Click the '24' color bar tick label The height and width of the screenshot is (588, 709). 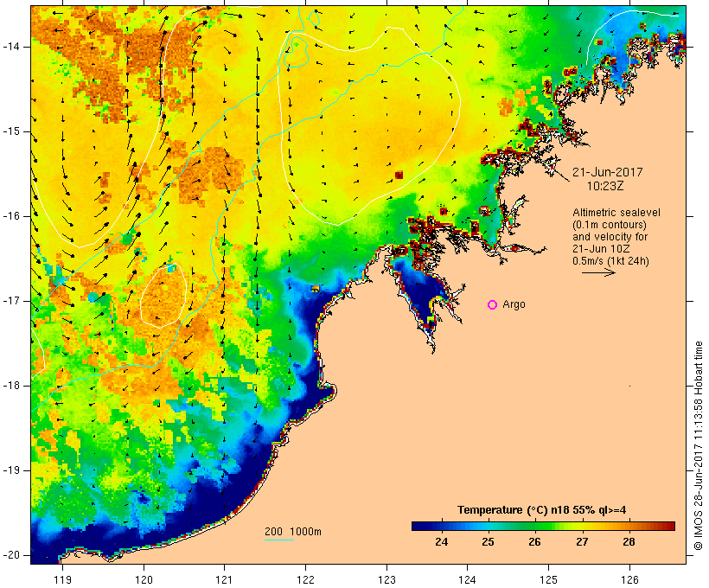point(441,542)
